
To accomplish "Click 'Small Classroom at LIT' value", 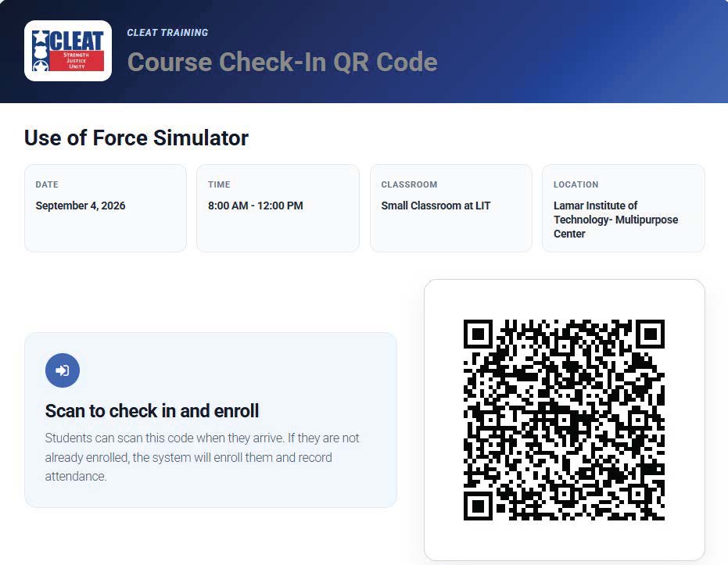I will tap(436, 206).
